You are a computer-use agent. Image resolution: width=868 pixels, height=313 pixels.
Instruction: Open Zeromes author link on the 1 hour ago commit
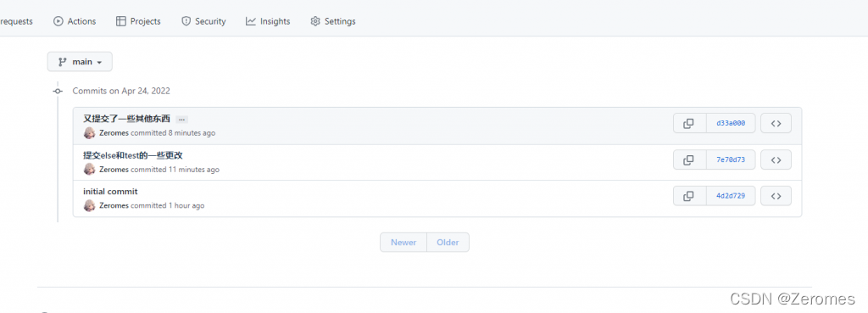coord(114,205)
